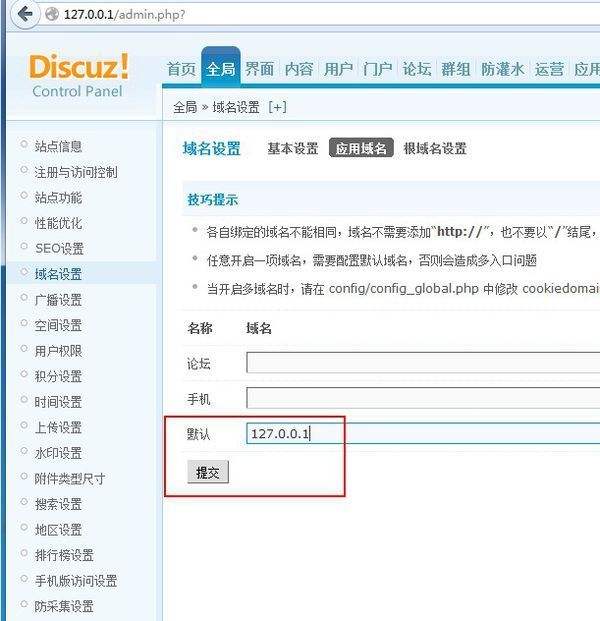This screenshot has height=621, width=600.
Task: Click the Discuz! Control Panel logo
Action: tap(78, 76)
